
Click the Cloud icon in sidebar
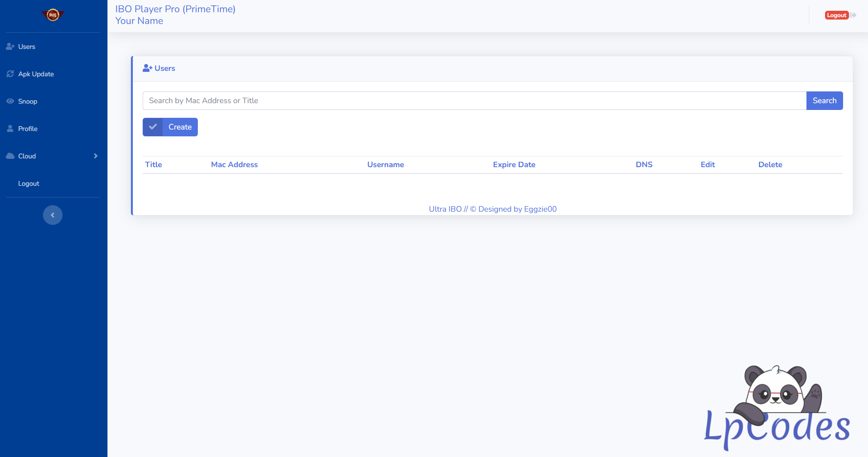click(x=10, y=156)
